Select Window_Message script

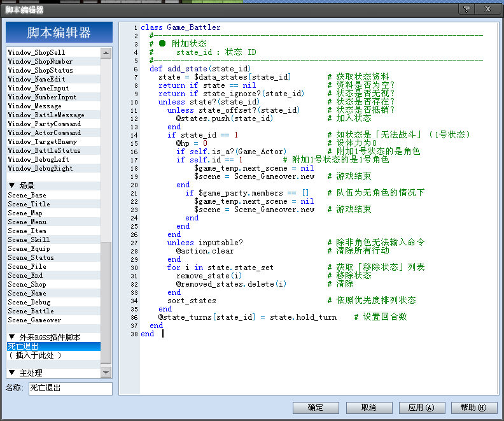(53, 106)
